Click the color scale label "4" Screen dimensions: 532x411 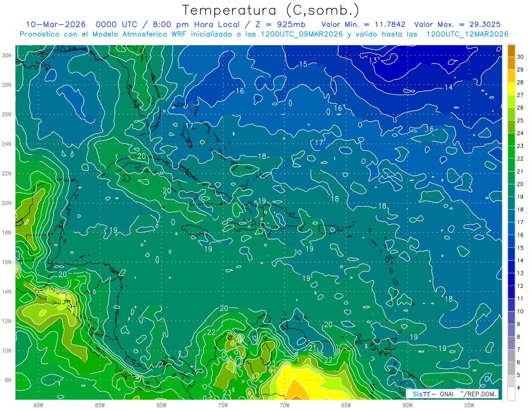(519, 388)
